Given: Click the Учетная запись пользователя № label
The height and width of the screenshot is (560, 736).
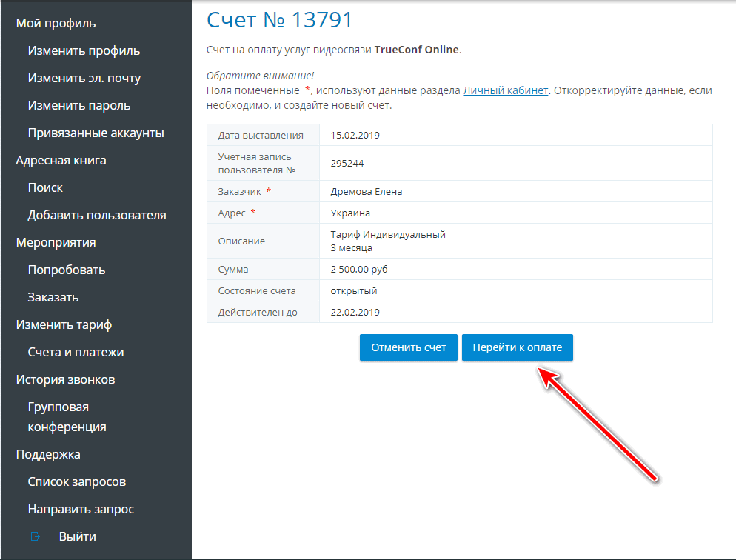Looking at the screenshot, I should tap(256, 164).
